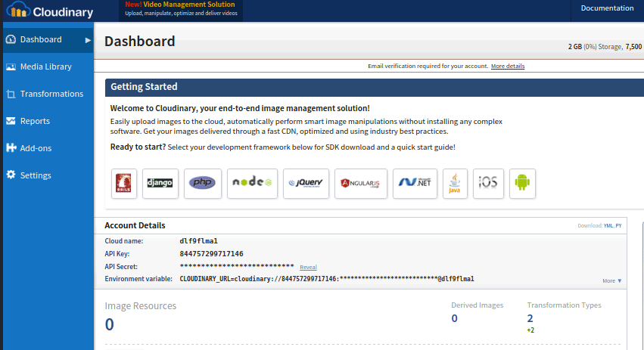Reveal the API Secret
This screenshot has width=644, height=350.
[x=308, y=267]
